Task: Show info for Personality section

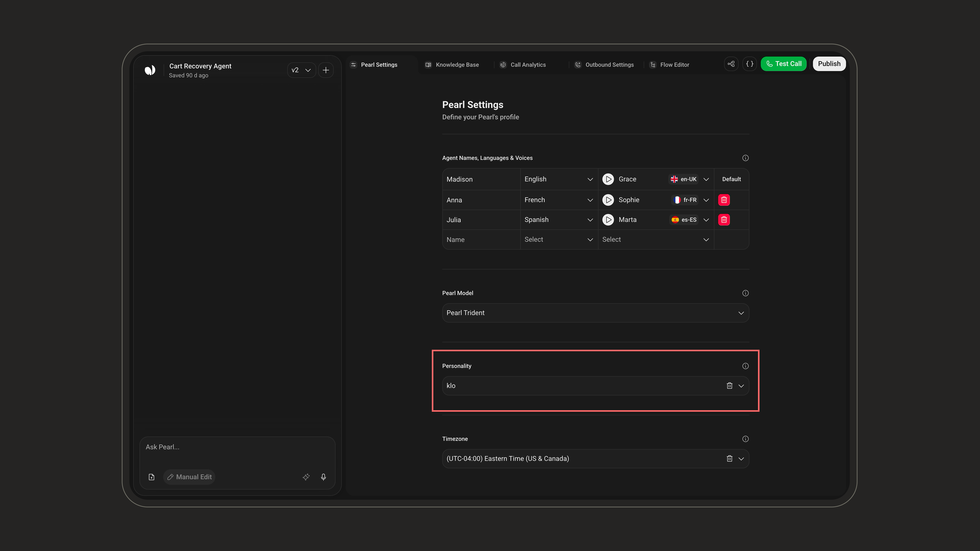Action: coord(745,366)
